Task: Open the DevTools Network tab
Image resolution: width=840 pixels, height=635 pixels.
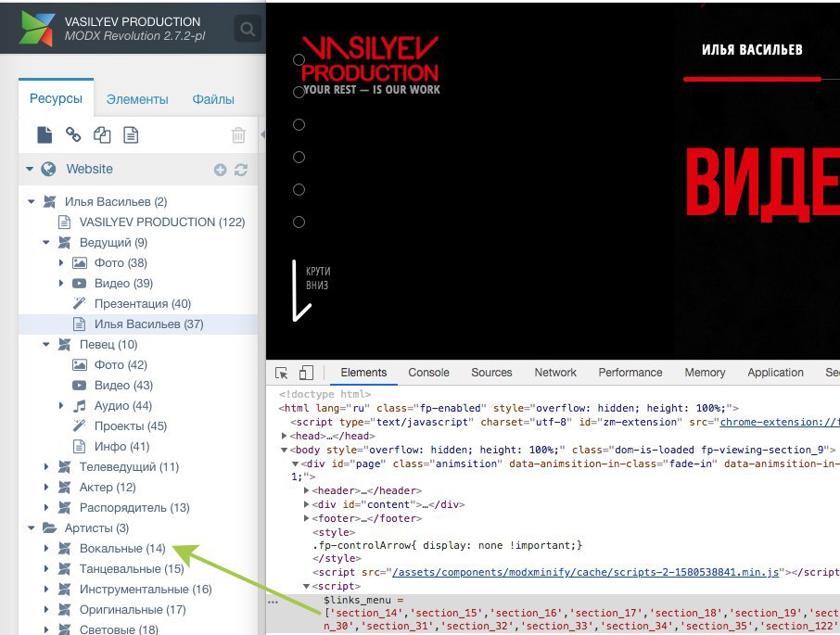Action: click(555, 373)
